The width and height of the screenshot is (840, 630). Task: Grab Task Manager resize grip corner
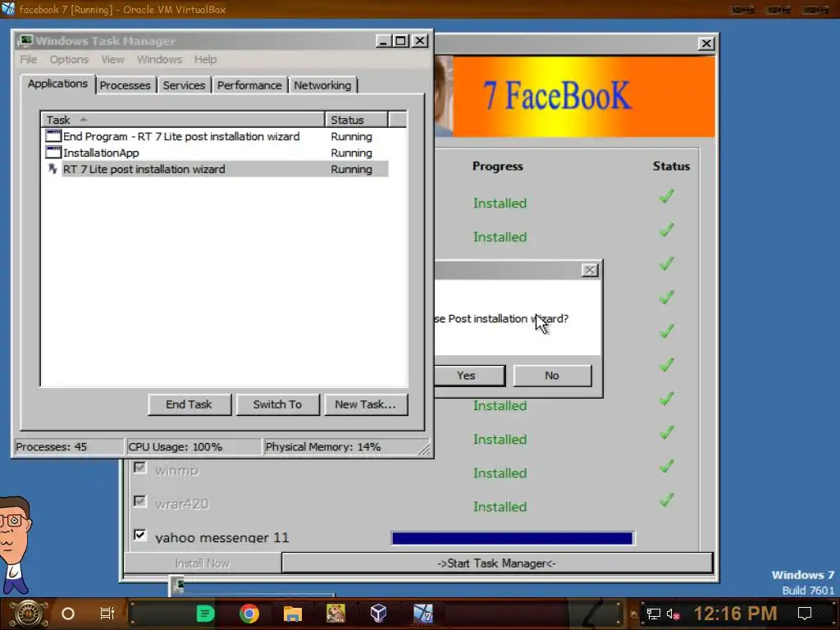pyautogui.click(x=424, y=450)
